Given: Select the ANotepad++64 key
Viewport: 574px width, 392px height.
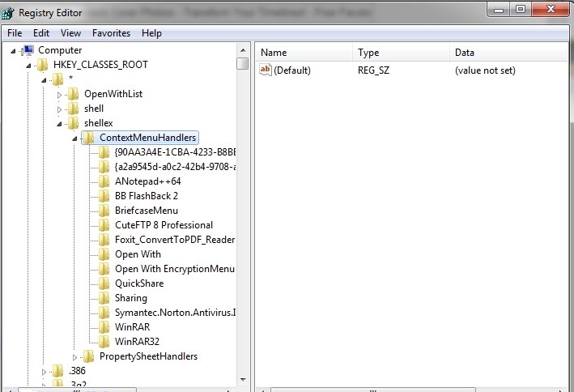Looking at the screenshot, I should coord(147,181).
